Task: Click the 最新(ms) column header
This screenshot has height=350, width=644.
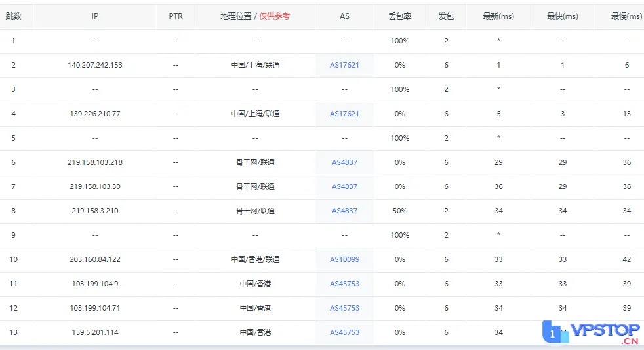Action: (498, 16)
